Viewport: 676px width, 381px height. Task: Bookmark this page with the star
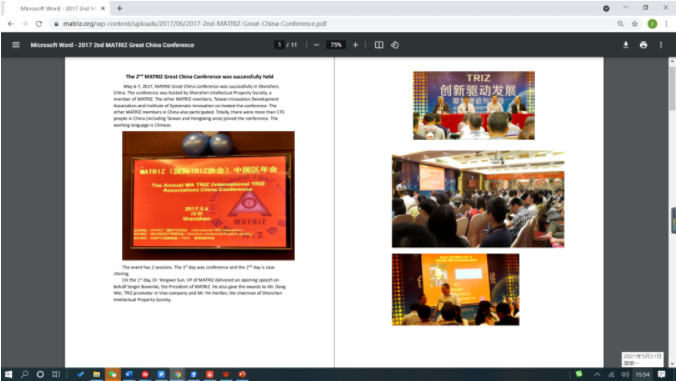[635, 24]
